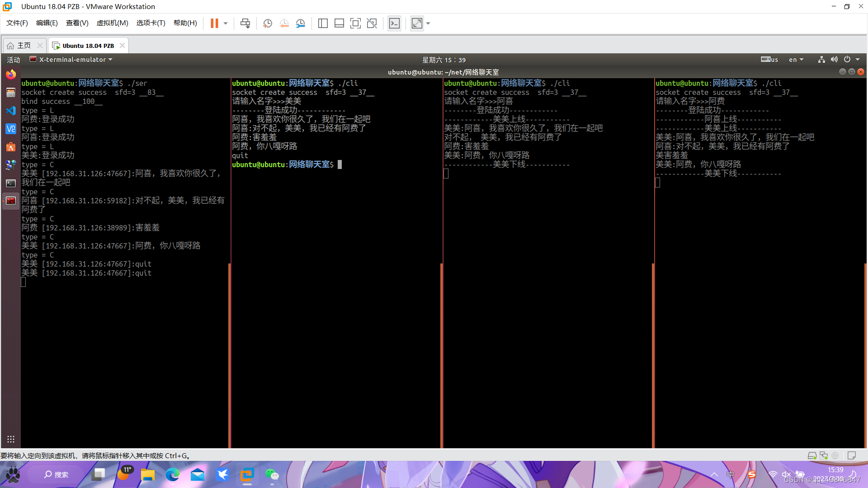Enter full screen mode icon
The width and height of the screenshot is (868, 488).
point(355,23)
